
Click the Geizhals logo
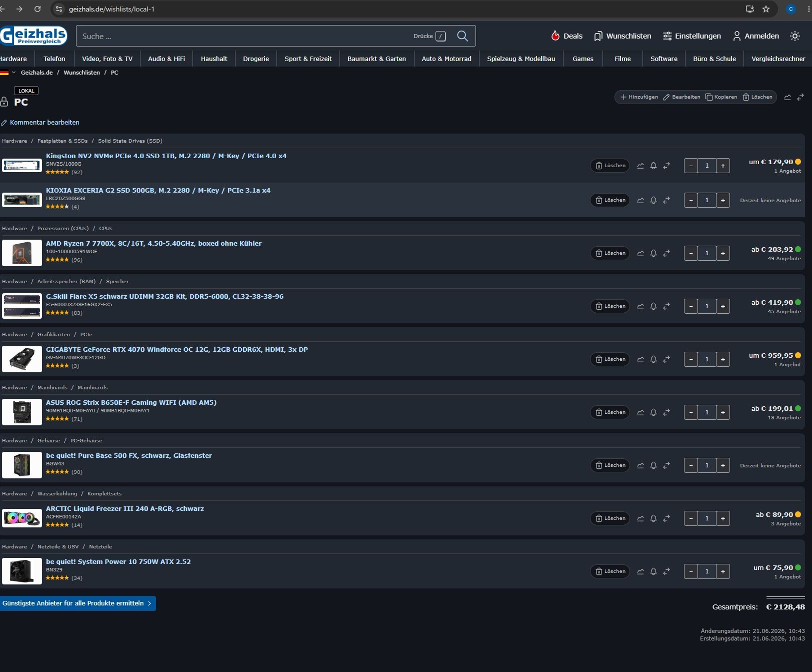[33, 36]
